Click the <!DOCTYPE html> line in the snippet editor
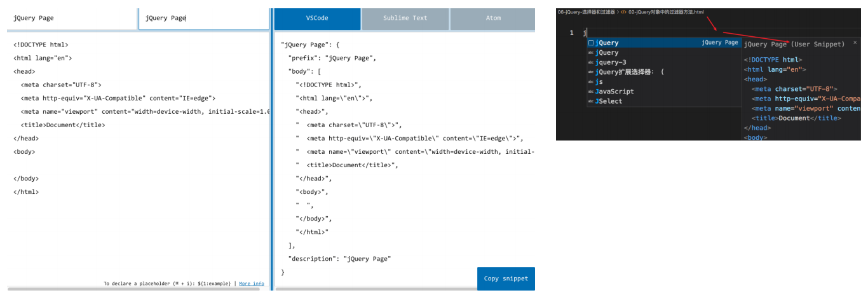 (41, 45)
